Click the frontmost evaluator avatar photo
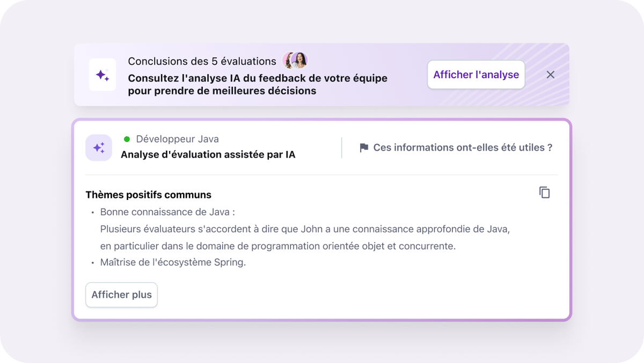644x363 pixels. coord(299,61)
